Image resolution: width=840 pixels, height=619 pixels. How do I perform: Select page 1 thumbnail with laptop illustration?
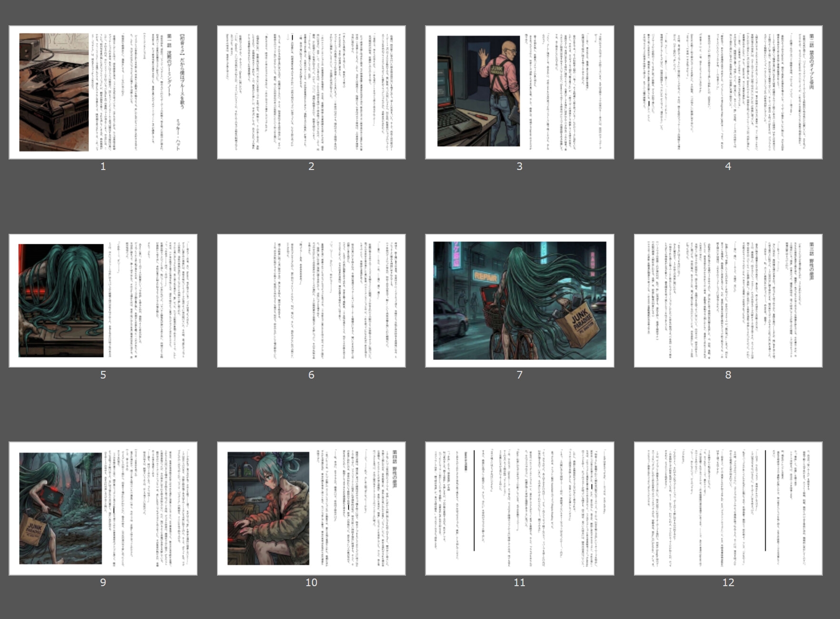point(103,92)
